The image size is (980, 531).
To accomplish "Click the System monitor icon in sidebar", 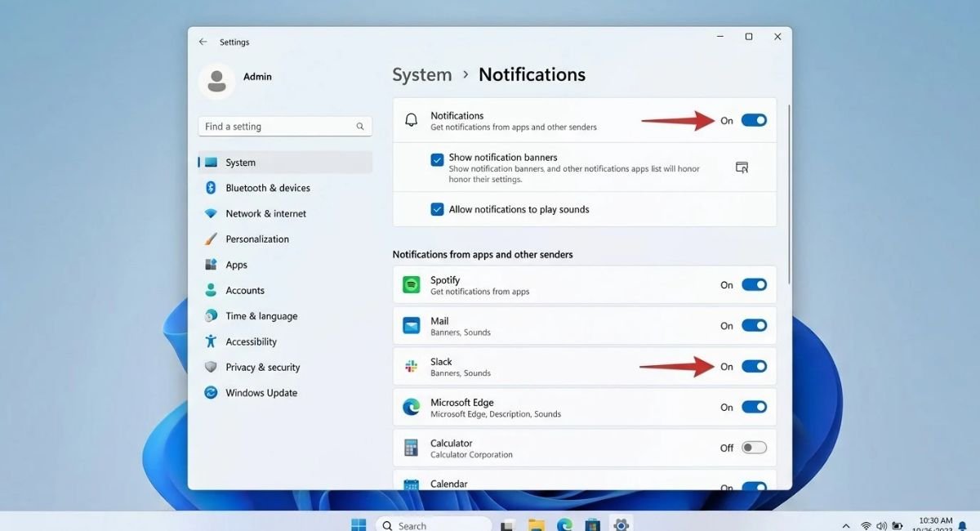I will click(x=212, y=163).
